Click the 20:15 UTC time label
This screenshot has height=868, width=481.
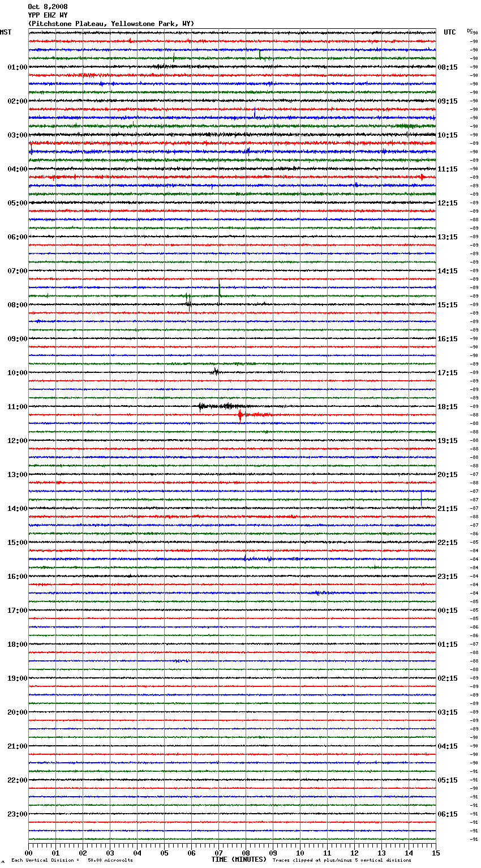(x=448, y=475)
